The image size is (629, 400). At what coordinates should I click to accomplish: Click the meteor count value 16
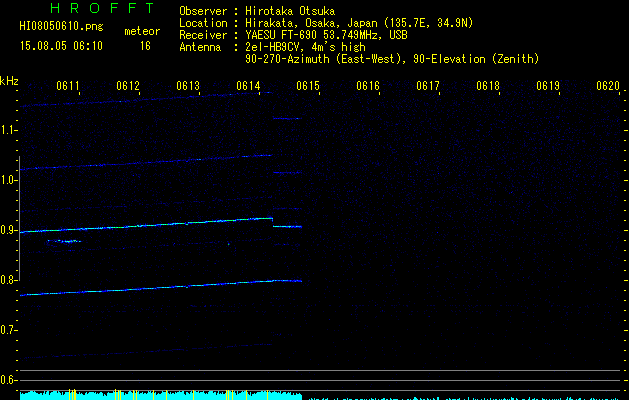(x=145, y=46)
